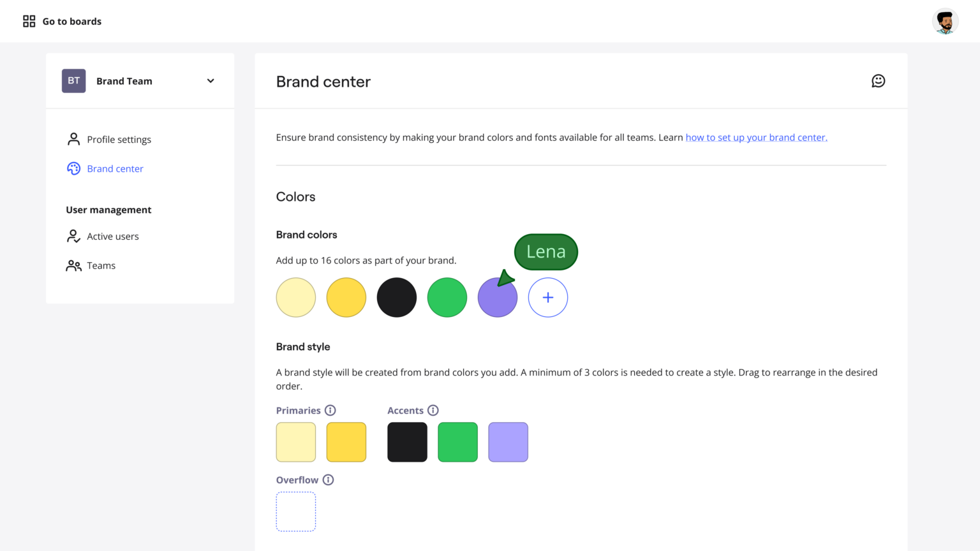
Task: Click the boards grid icon
Action: tap(29, 22)
